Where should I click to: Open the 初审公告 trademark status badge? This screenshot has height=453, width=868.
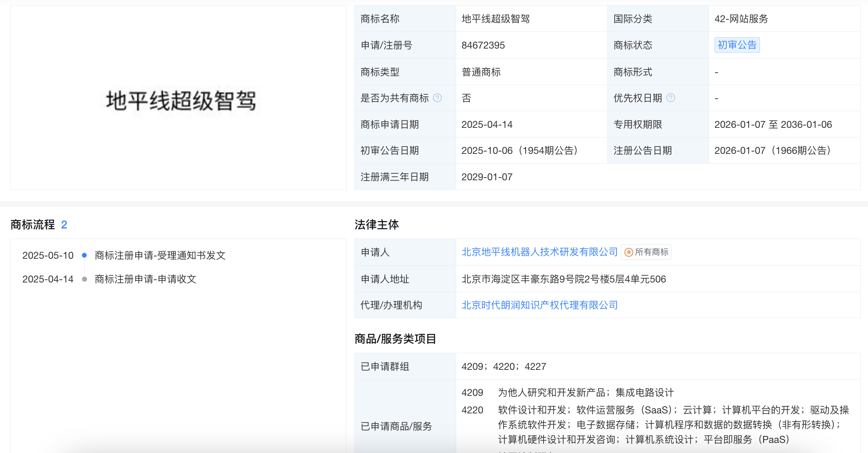(737, 45)
